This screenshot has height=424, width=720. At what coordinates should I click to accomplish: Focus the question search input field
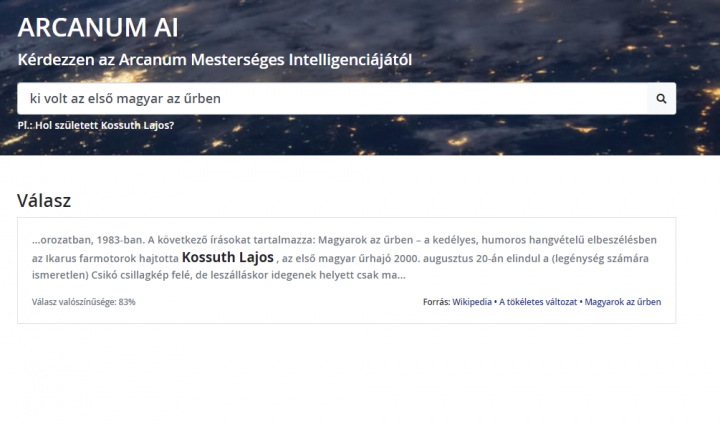click(332, 98)
